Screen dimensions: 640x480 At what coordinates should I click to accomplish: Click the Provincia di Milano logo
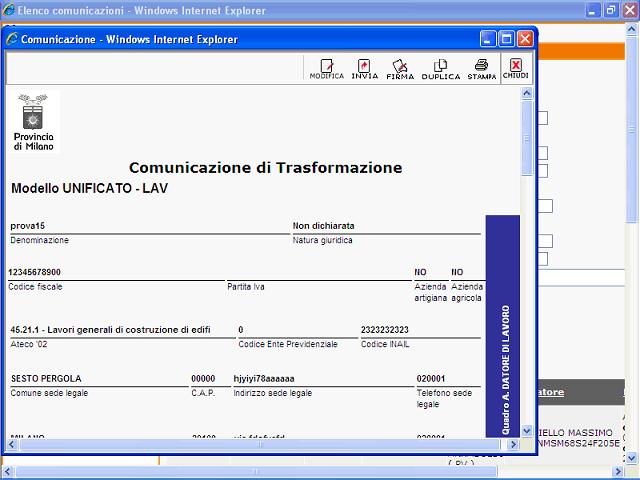click(x=33, y=122)
